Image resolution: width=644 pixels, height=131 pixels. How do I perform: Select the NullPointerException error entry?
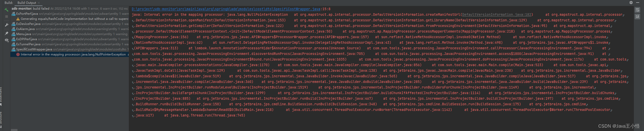(73, 54)
